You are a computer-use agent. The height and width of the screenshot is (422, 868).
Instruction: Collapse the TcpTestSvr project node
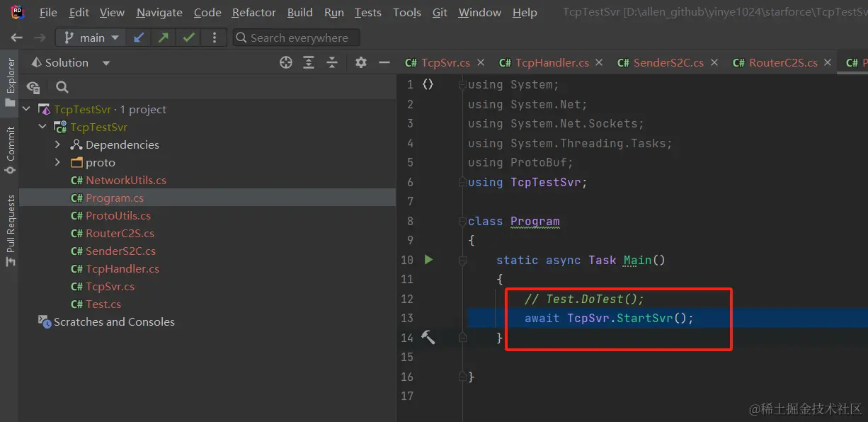(x=43, y=127)
